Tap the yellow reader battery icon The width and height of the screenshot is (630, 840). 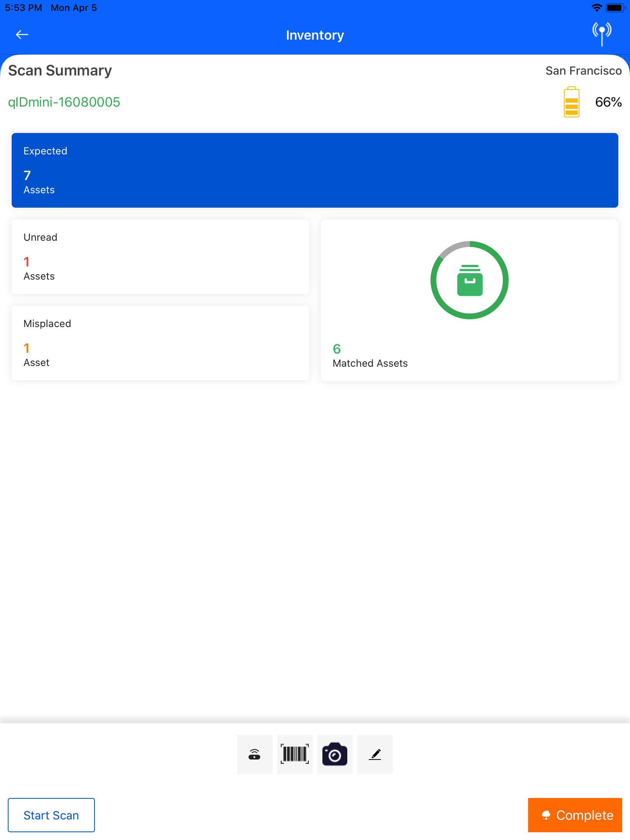pyautogui.click(x=571, y=102)
